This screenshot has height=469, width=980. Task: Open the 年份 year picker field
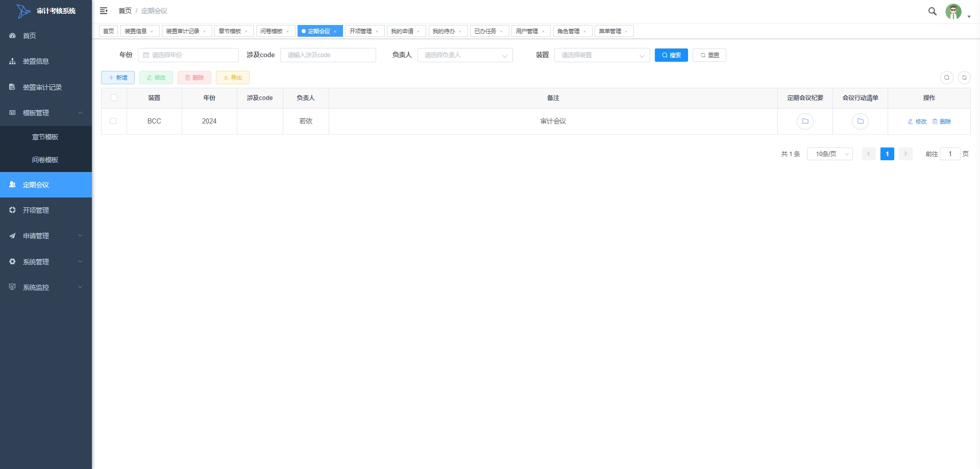click(x=188, y=55)
